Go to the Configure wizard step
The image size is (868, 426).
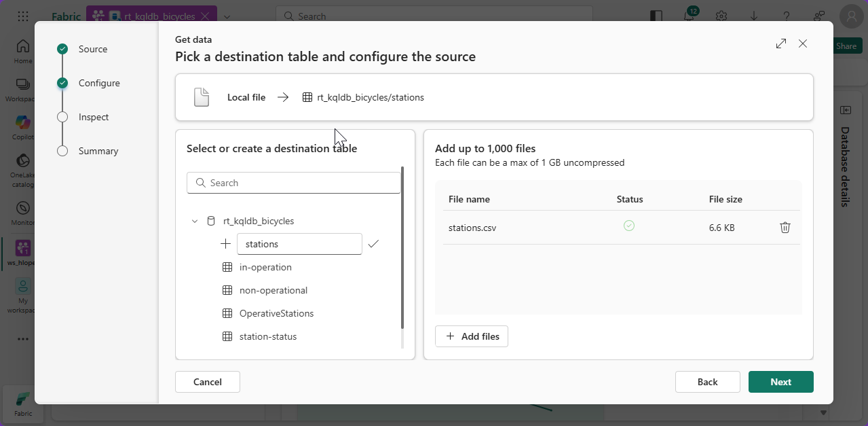pyautogui.click(x=99, y=83)
